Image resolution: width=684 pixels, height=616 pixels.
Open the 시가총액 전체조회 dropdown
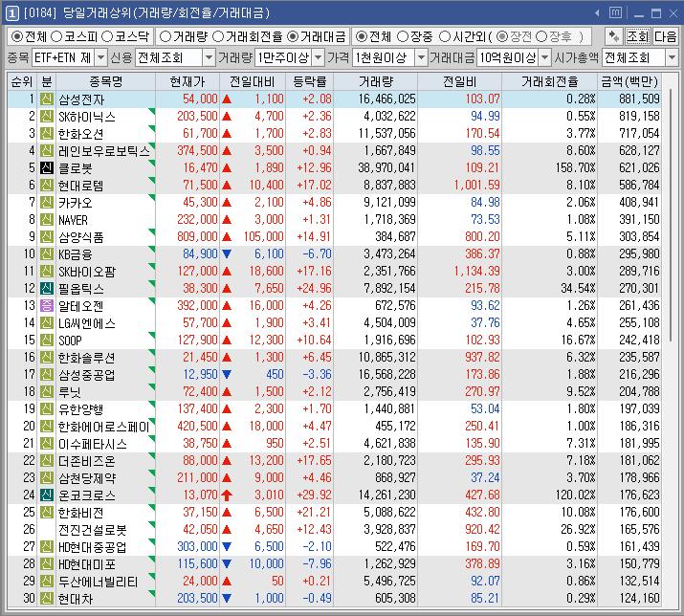click(x=672, y=57)
